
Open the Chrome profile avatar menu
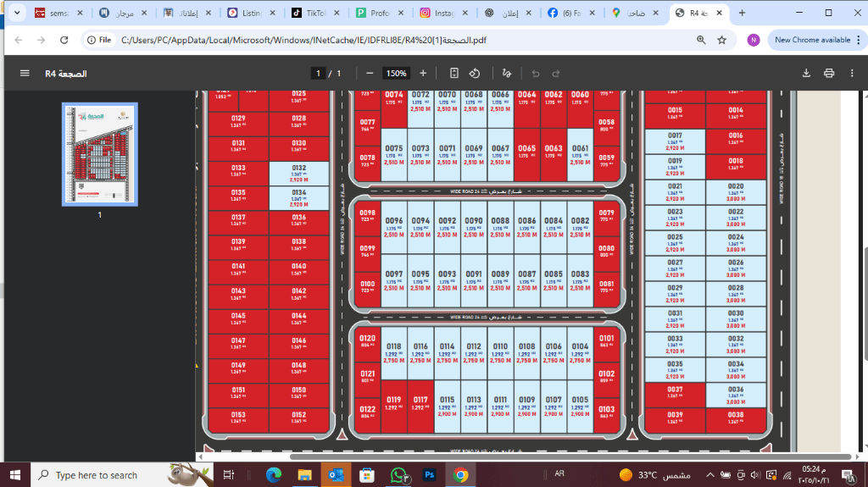pos(754,40)
